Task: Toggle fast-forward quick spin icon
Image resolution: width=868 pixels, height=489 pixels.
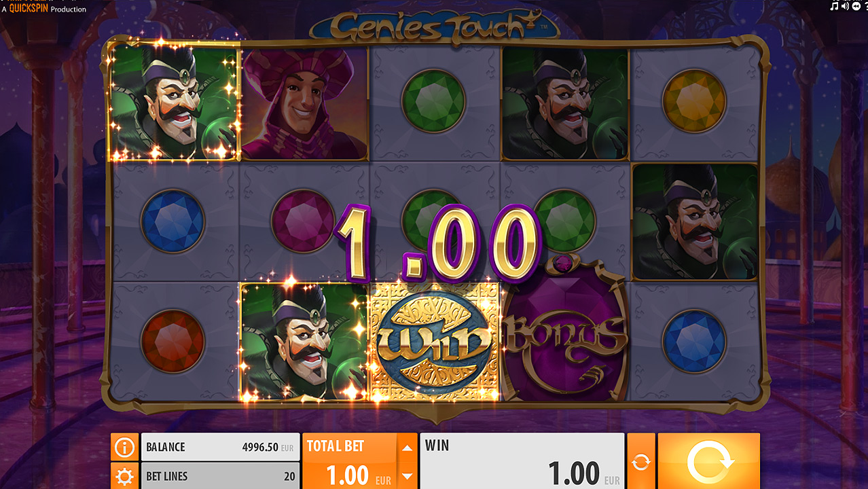Action: [856, 6]
